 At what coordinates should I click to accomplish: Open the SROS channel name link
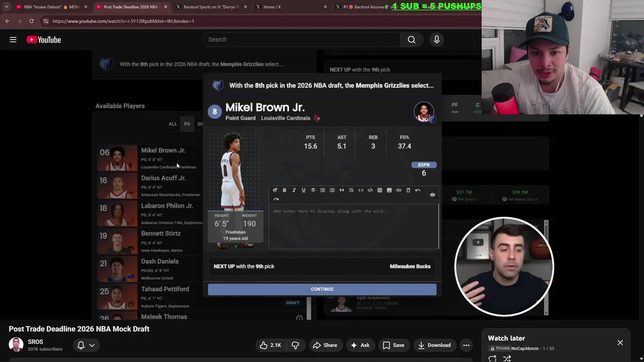[36, 342]
